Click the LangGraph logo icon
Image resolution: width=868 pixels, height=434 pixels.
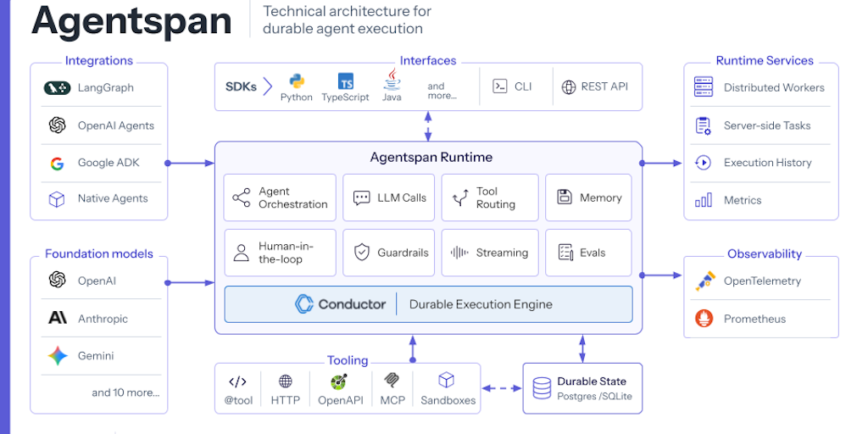point(57,87)
